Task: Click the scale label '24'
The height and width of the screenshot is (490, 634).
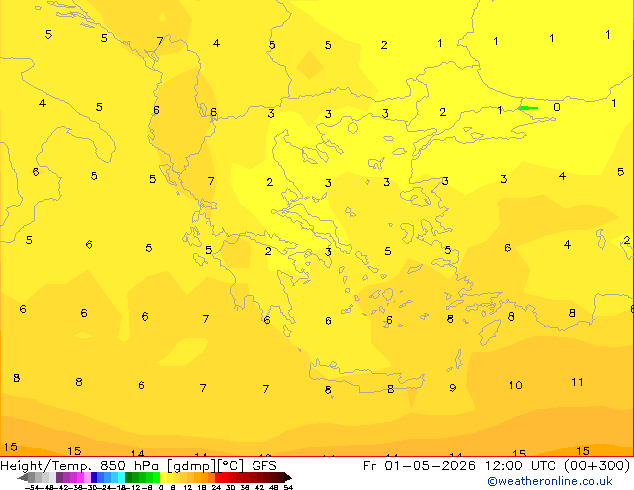Action: point(216,487)
